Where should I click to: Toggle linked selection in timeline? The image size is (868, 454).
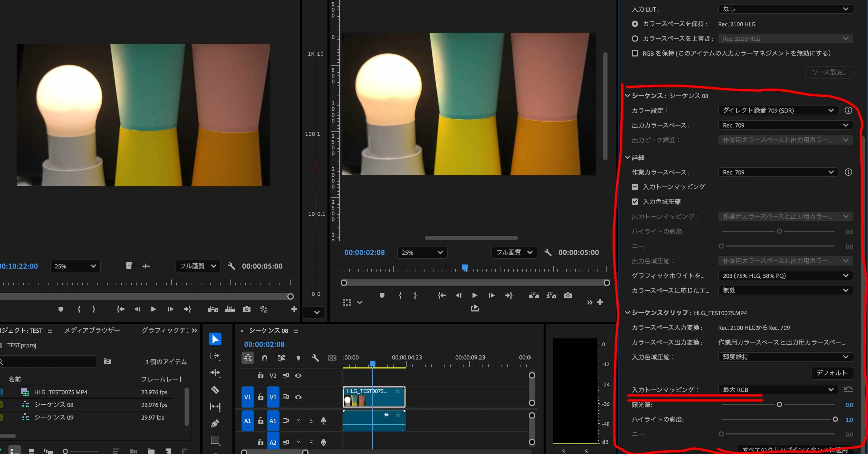click(x=281, y=358)
